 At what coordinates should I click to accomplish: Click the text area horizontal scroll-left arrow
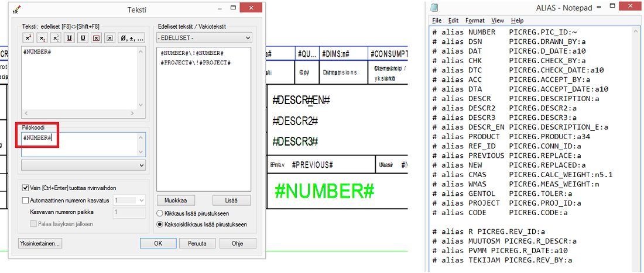tap(25, 113)
